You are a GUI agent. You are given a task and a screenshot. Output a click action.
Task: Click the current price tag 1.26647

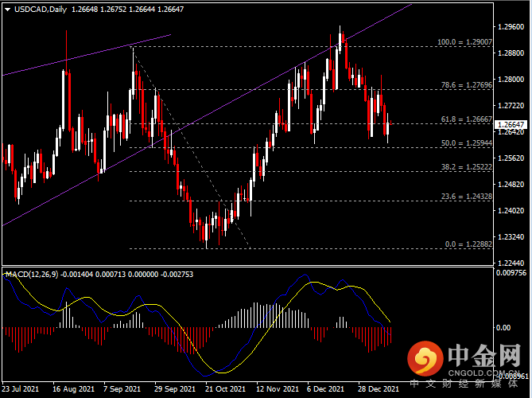tap(511, 125)
